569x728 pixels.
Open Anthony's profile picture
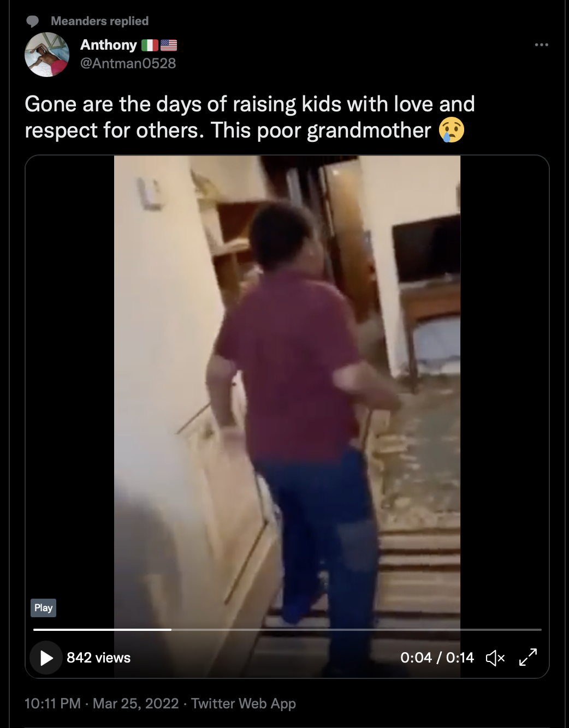click(47, 55)
